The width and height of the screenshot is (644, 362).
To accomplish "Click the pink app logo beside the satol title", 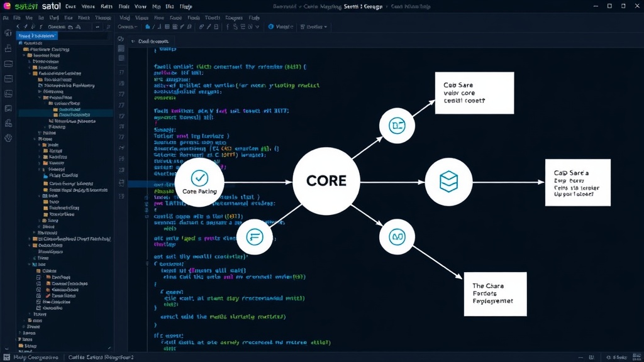I will coord(6,6).
